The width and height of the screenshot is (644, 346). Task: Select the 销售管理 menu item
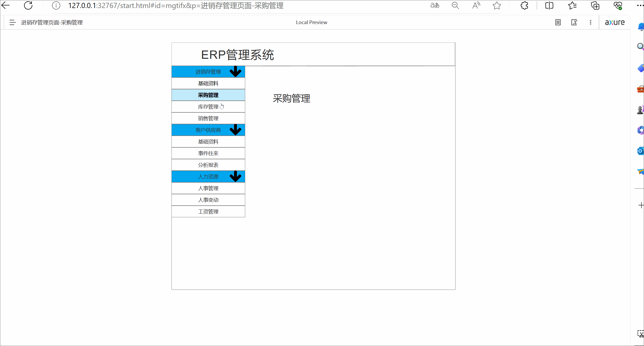coord(208,118)
